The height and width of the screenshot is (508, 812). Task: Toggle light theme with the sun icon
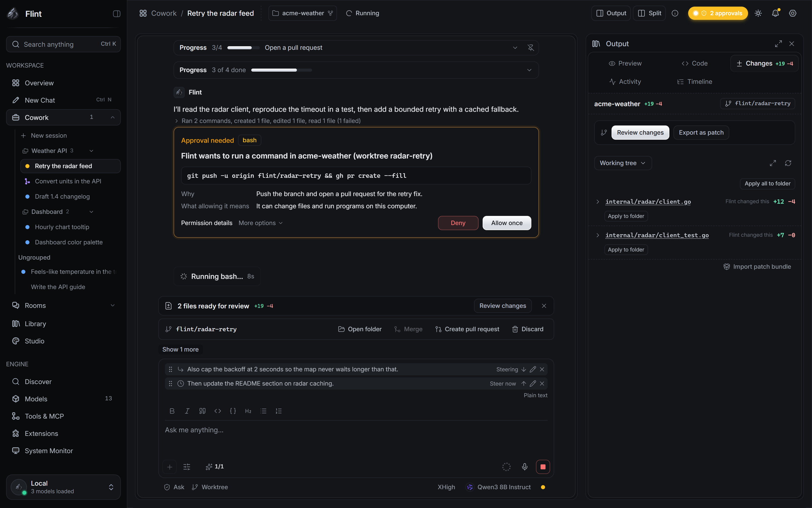click(758, 13)
